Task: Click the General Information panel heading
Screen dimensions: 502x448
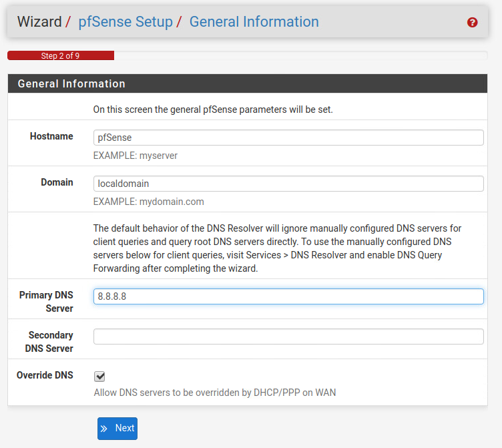Action: [x=71, y=83]
